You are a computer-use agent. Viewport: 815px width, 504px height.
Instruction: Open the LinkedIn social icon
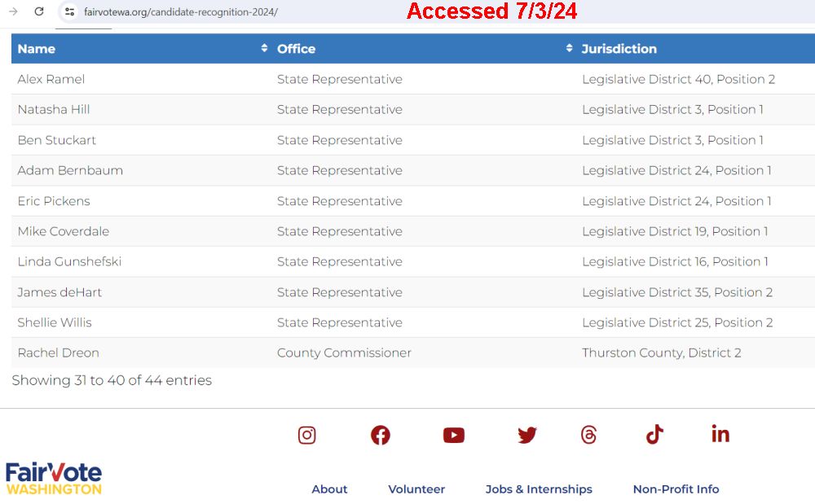[x=720, y=433]
